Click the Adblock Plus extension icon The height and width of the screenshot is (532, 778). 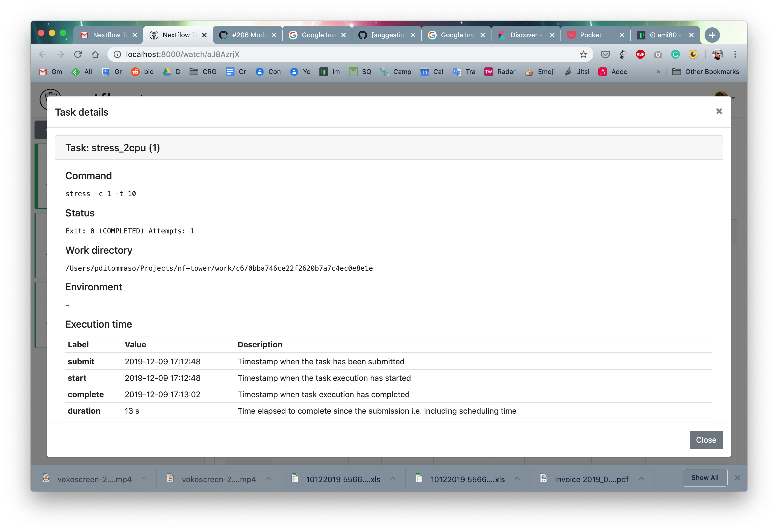click(640, 54)
